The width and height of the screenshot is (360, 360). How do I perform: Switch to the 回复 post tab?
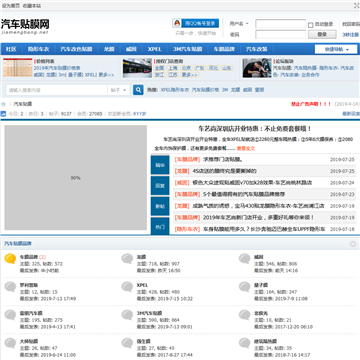(160, 186)
